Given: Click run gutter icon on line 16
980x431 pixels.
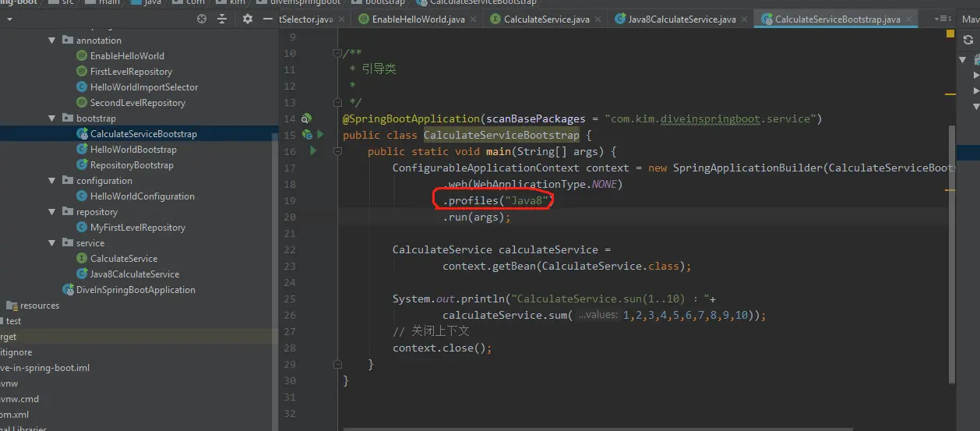Looking at the screenshot, I should pyautogui.click(x=314, y=151).
